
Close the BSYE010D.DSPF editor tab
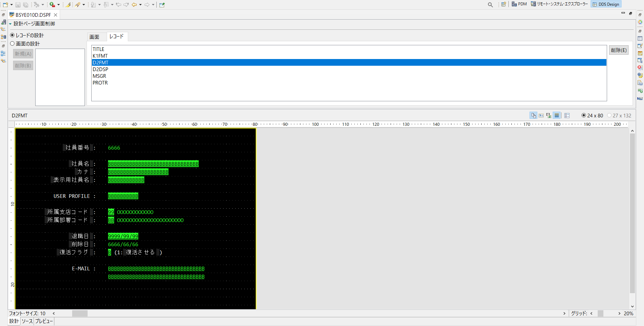pos(56,15)
